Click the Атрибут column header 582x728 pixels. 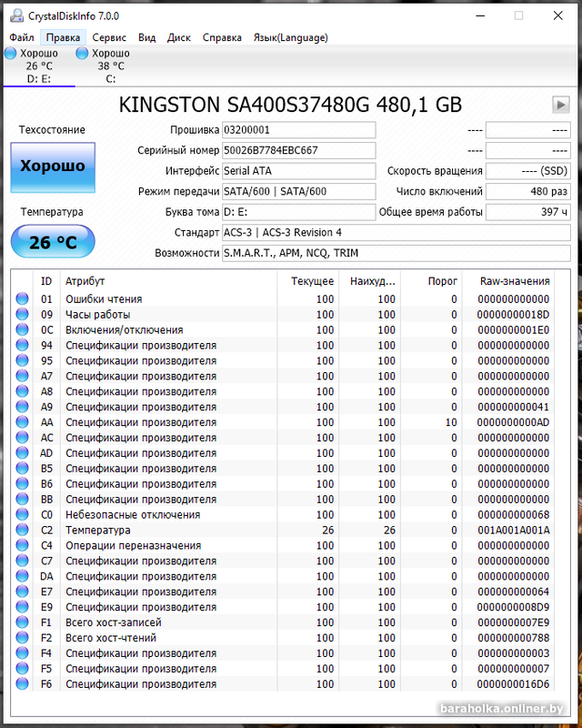pyautogui.click(x=168, y=281)
